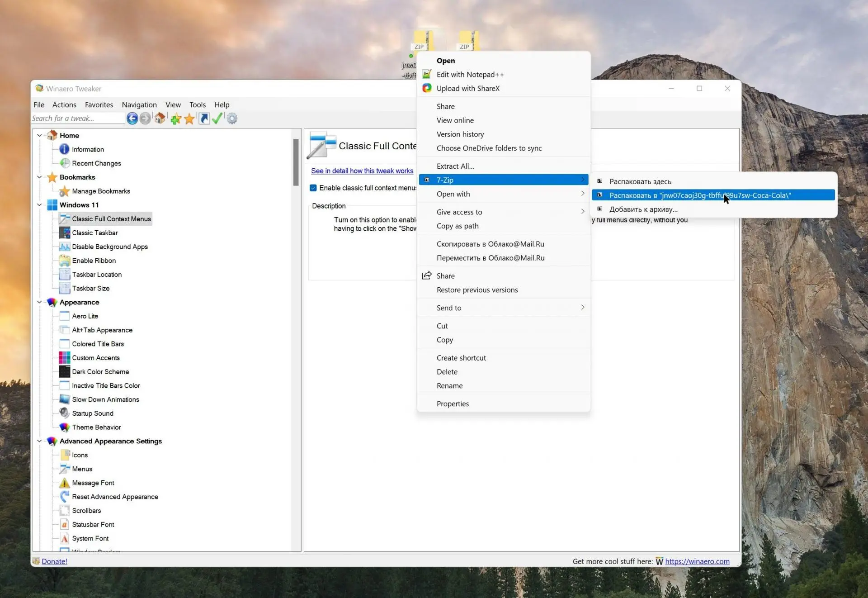The height and width of the screenshot is (598, 868).
Task: Collapse the Bookmarks tree node
Action: point(39,177)
